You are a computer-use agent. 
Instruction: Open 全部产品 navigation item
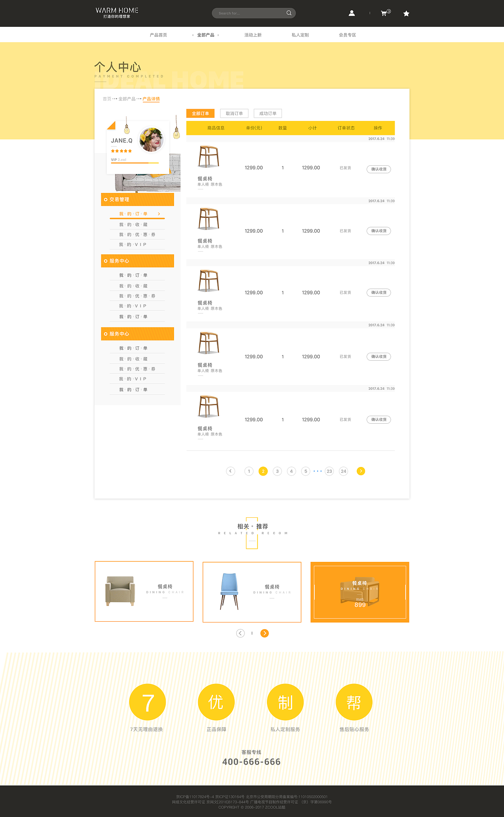(206, 35)
